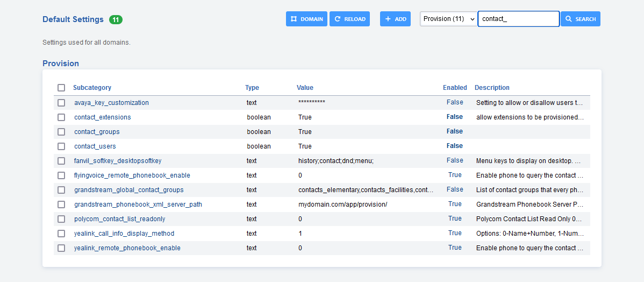Open the contact_extensions setting
644x282 pixels.
pyautogui.click(x=102, y=117)
